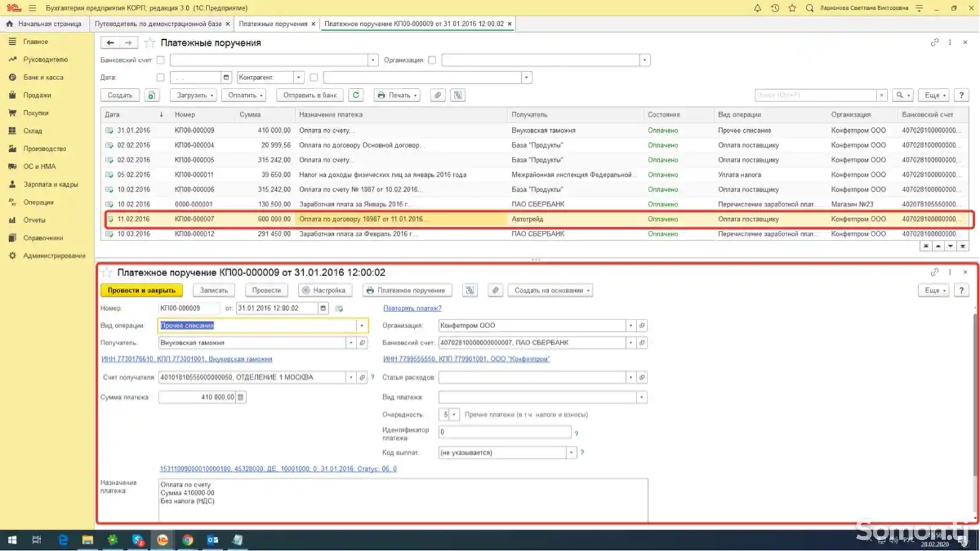Expand the Вид операции dropdown
The image size is (980, 551).
[x=361, y=326]
